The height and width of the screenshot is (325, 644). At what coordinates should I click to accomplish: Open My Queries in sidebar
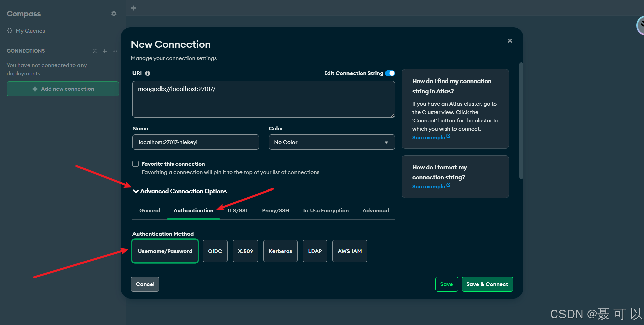26,31
